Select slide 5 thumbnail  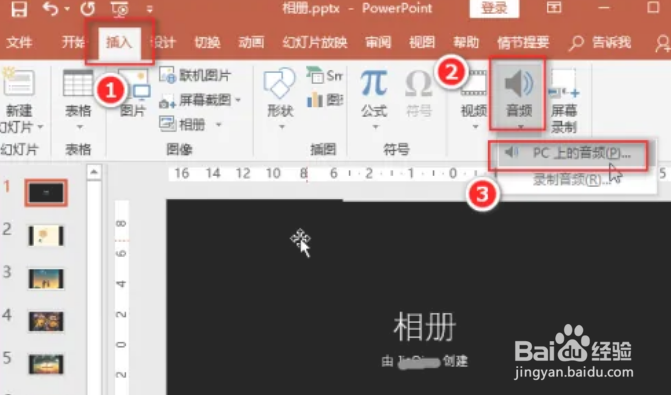46,364
